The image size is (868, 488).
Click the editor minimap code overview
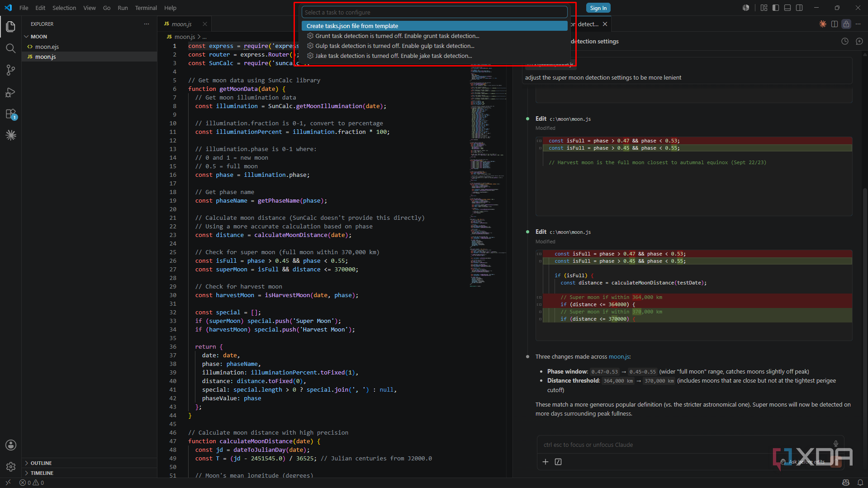point(487,176)
